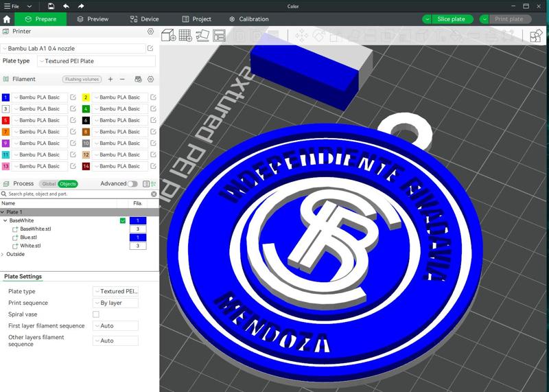Open Textured PEI Plate type dropdown
The width and height of the screenshot is (549, 392).
pyautogui.click(x=96, y=61)
